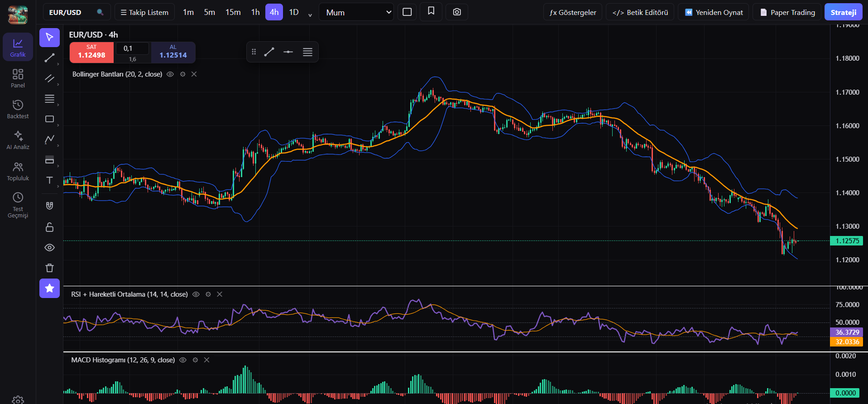Select the position range tool
The height and width of the screenshot is (404, 868).
[x=49, y=159]
